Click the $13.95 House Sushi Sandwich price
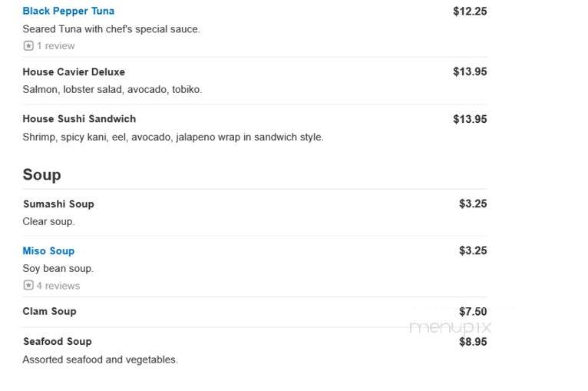588x391 pixels. click(x=470, y=119)
